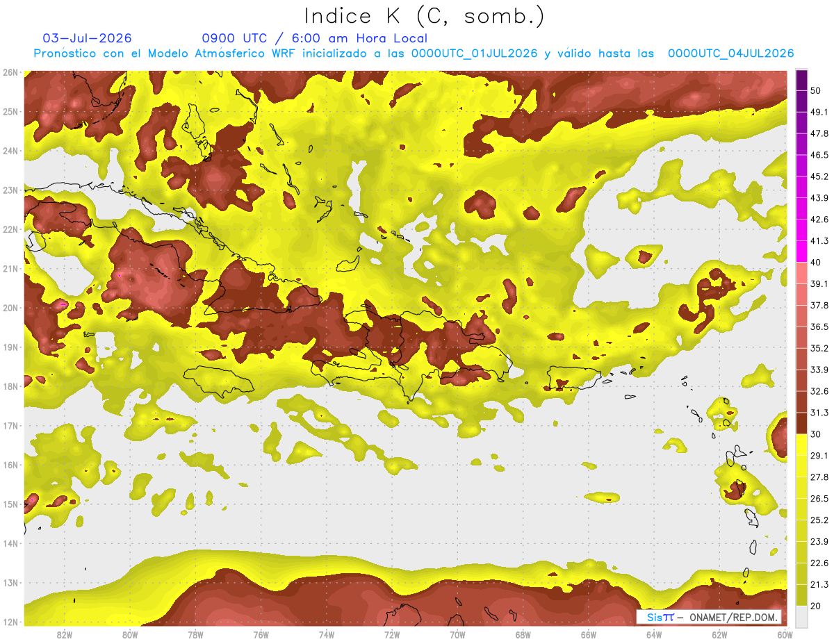Click the colorbar value '42.6'

click(819, 220)
